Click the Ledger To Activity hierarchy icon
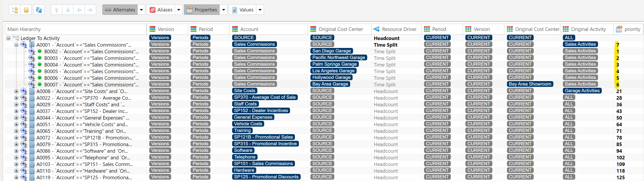 (x=16, y=38)
